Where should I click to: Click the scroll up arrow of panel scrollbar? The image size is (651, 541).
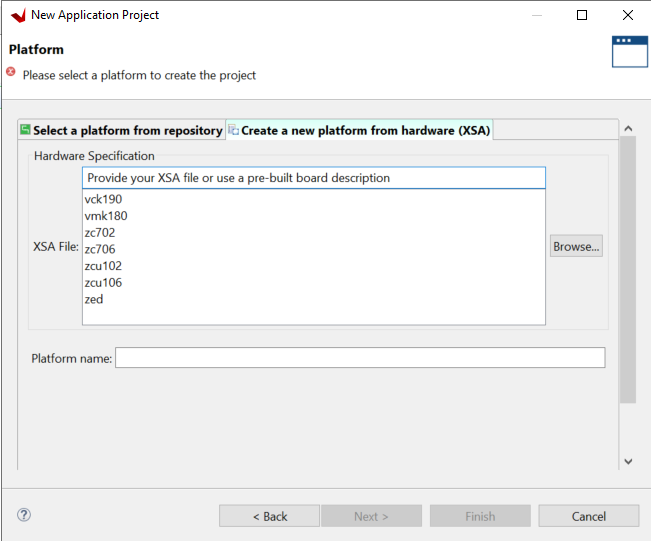[x=628, y=129]
